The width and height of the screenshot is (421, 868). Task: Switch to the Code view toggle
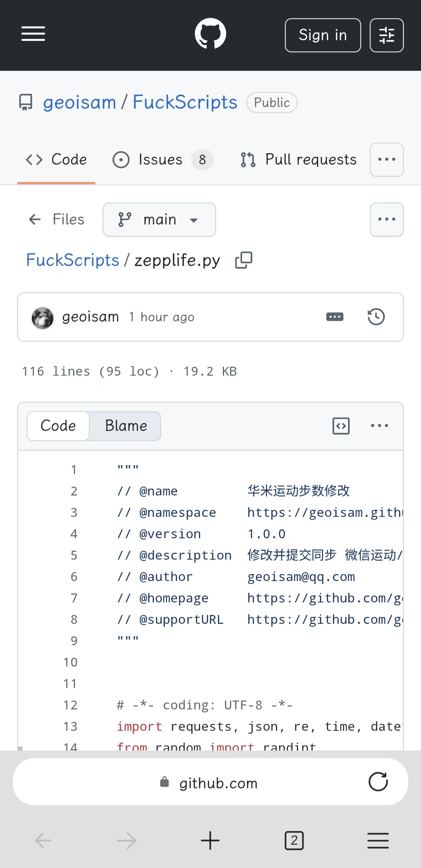(x=58, y=426)
